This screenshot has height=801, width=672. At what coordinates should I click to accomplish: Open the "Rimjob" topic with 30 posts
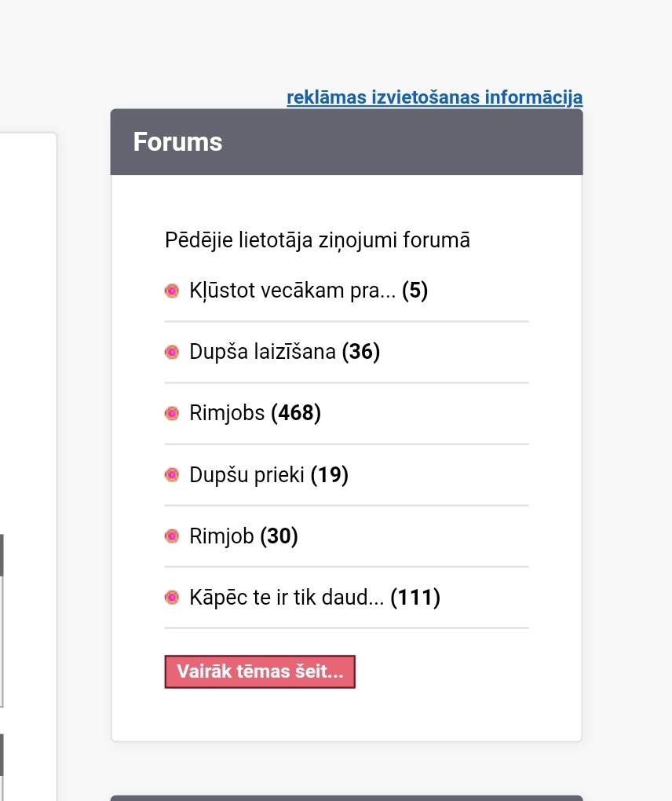coord(222,536)
